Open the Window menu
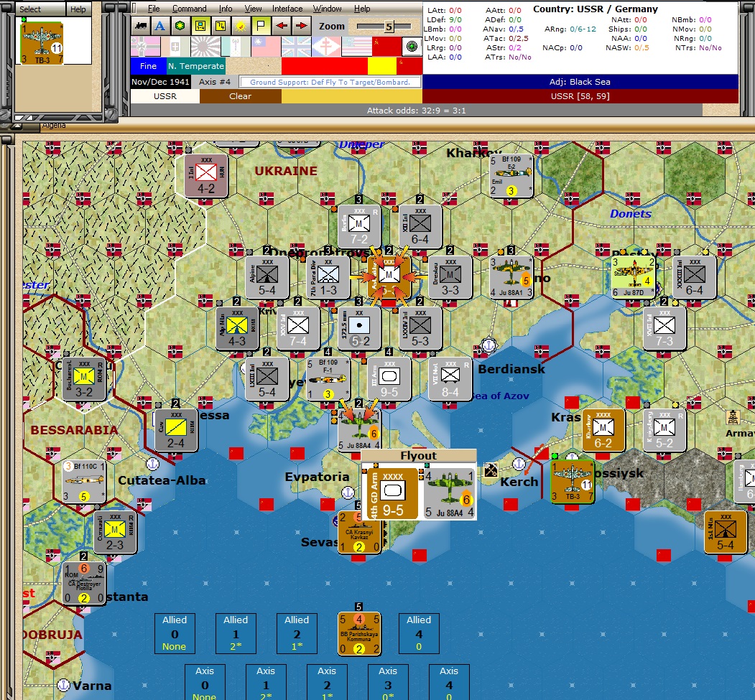 pos(328,9)
